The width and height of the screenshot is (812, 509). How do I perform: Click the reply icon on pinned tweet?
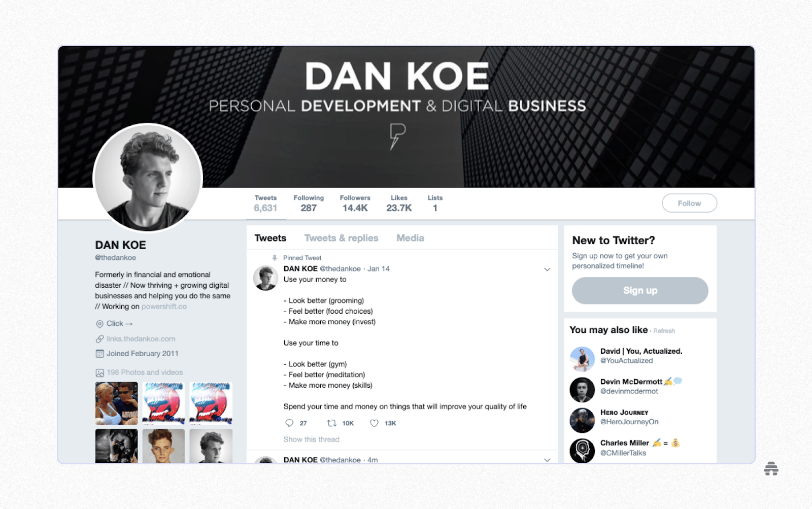pos(289,423)
